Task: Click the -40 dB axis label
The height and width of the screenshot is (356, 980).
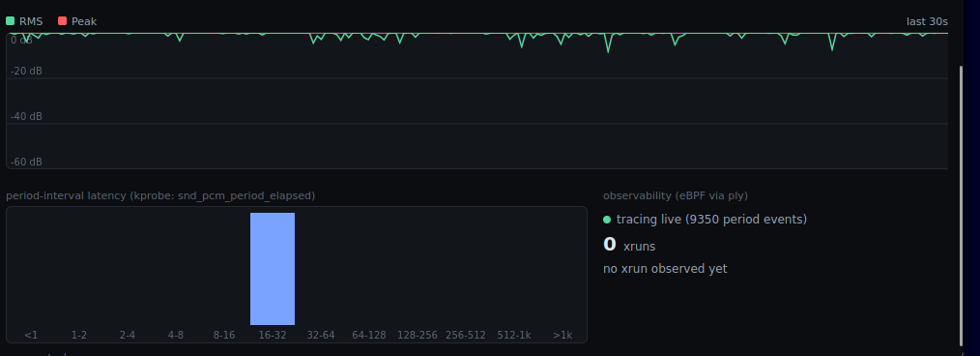Action: 26,116
